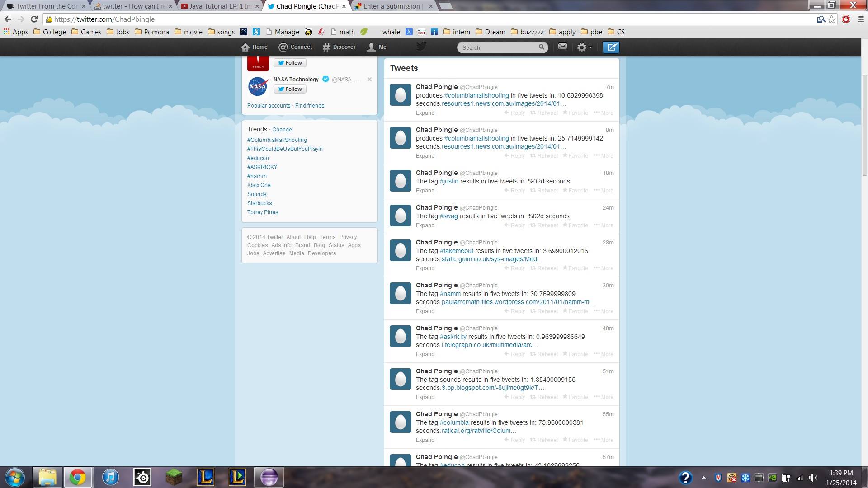Open Eclipse from the Windows taskbar
Screen dimensions: 868x488
(269, 477)
